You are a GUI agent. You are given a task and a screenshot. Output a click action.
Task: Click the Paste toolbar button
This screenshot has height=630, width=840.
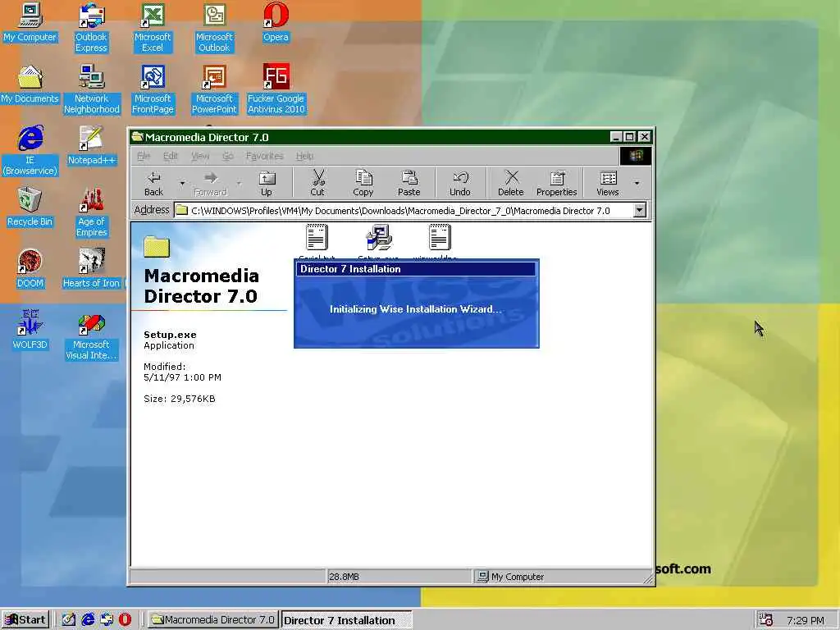click(x=409, y=183)
